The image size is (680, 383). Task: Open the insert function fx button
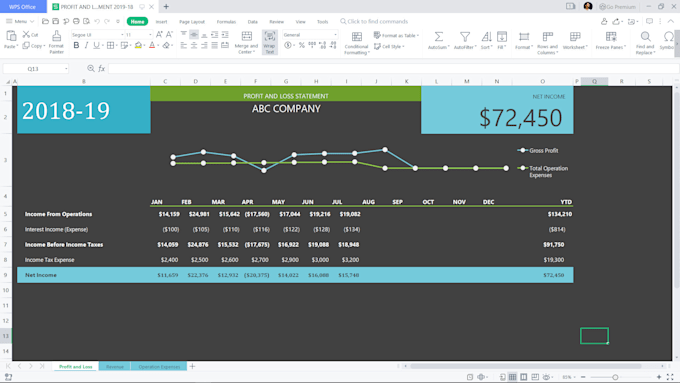(101, 69)
